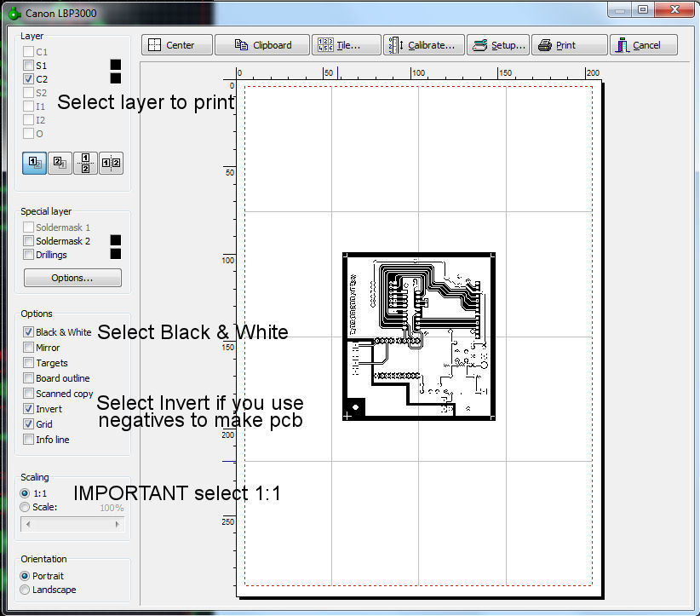
Task: Click the horizontal ruler at 100
Action: click(x=418, y=72)
